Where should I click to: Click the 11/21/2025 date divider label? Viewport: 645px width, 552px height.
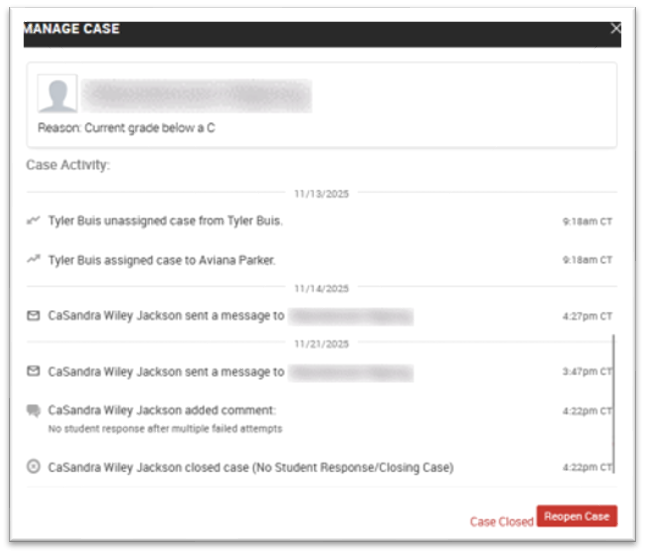[x=321, y=344]
